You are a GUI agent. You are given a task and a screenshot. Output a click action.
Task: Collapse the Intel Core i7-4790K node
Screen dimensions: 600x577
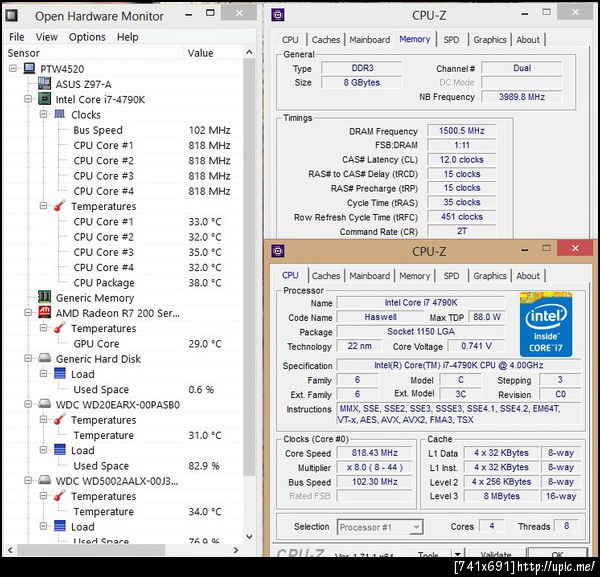pyautogui.click(x=28, y=99)
